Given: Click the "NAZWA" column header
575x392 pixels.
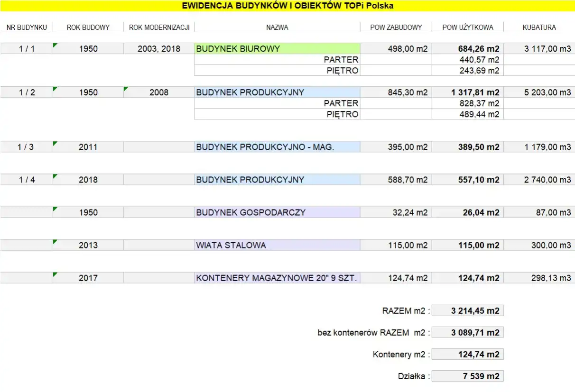Looking at the screenshot, I should 277,27.
